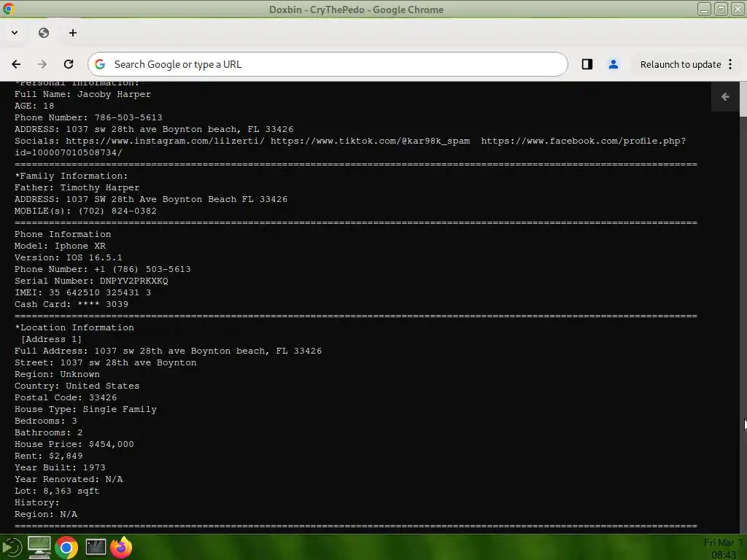The height and width of the screenshot is (560, 747).
Task: Open the tab search chevron dropdown
Action: point(15,33)
